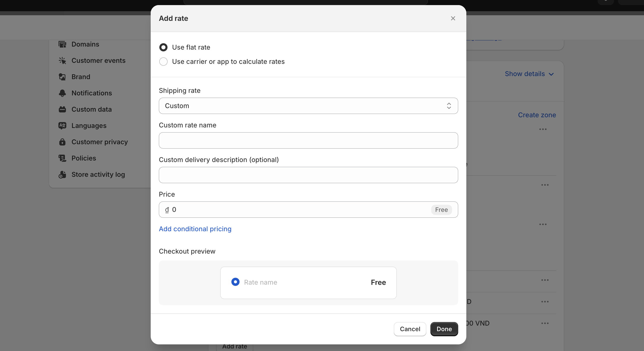Click the Notifications bell icon
Viewport: 644px width, 351px height.
(62, 93)
